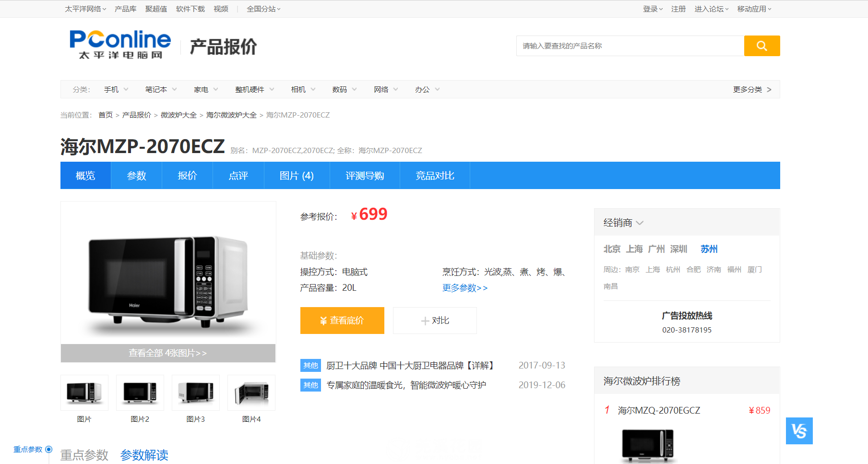The width and height of the screenshot is (868, 464).
Task: Select thumbnail 图片 (first)
Action: coord(84,393)
